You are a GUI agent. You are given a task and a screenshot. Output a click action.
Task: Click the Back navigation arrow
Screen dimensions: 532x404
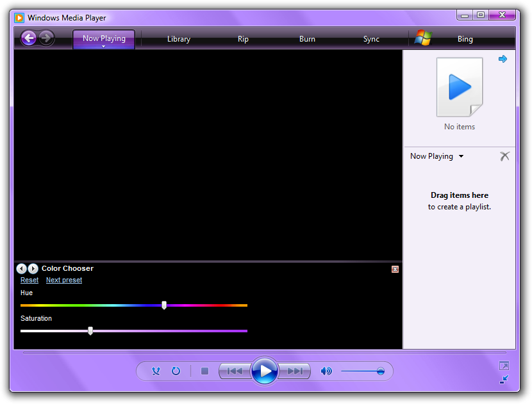click(x=28, y=38)
